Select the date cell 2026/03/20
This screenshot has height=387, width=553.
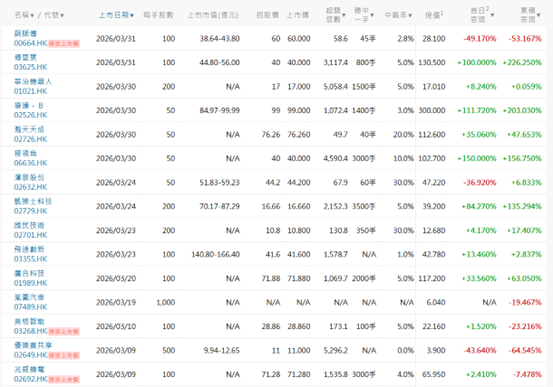click(x=116, y=279)
